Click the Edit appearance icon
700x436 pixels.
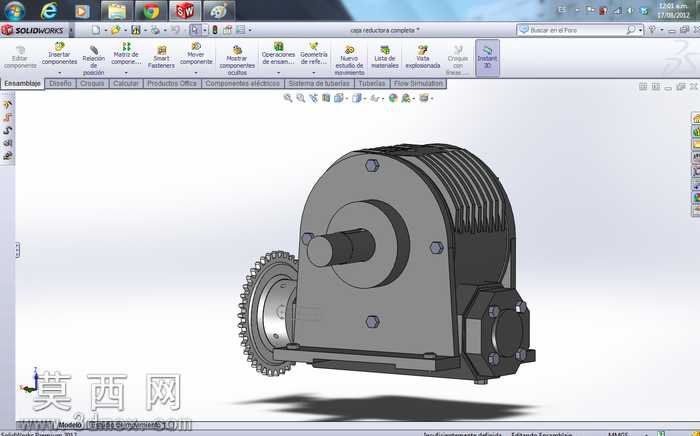coord(393,98)
